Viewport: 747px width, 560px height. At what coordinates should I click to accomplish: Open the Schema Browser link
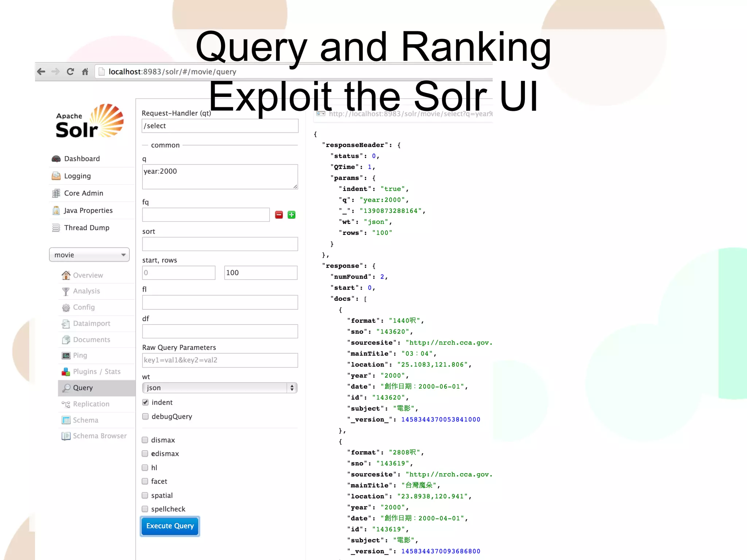click(x=100, y=436)
